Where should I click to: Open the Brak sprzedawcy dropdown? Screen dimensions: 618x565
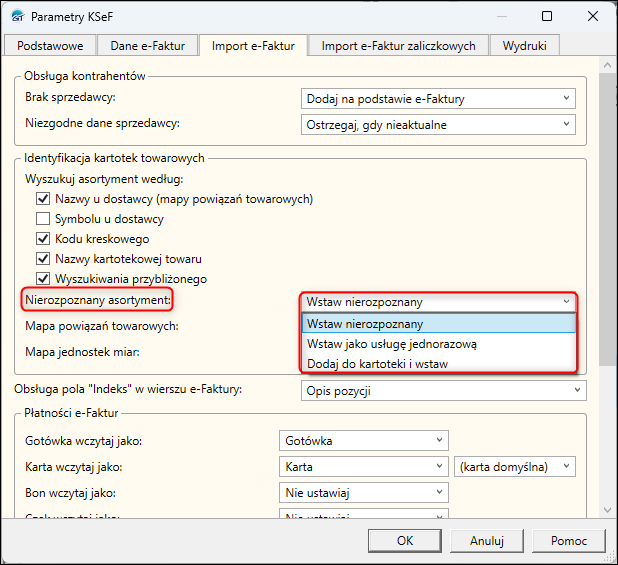click(x=438, y=98)
